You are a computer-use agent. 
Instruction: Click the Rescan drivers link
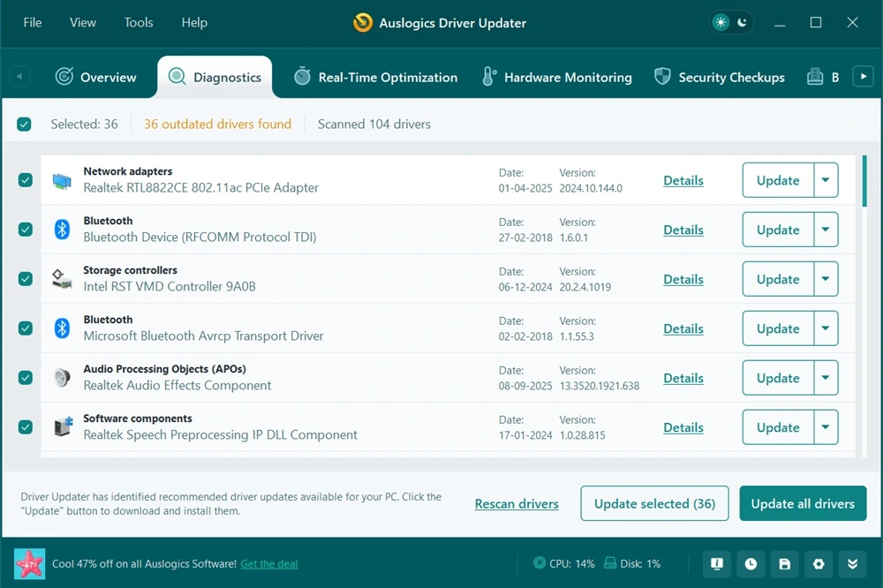(517, 503)
